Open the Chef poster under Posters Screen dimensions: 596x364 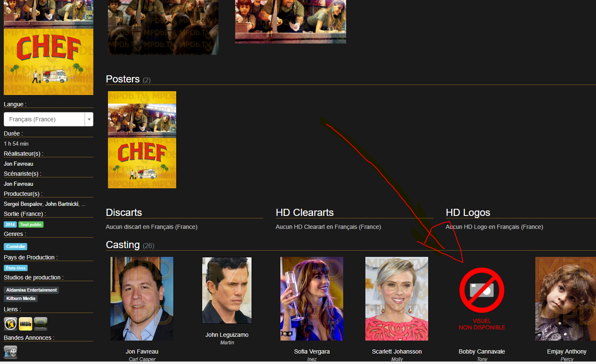click(142, 140)
